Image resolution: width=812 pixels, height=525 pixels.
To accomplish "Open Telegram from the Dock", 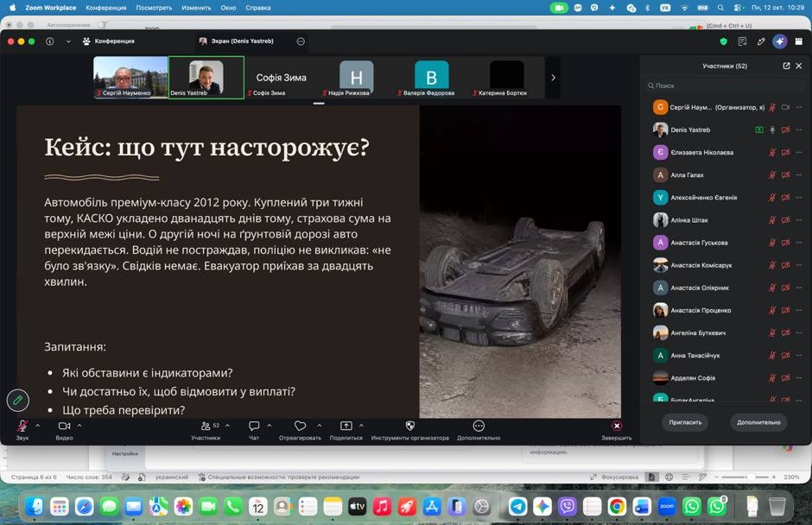I will pyautogui.click(x=517, y=506).
